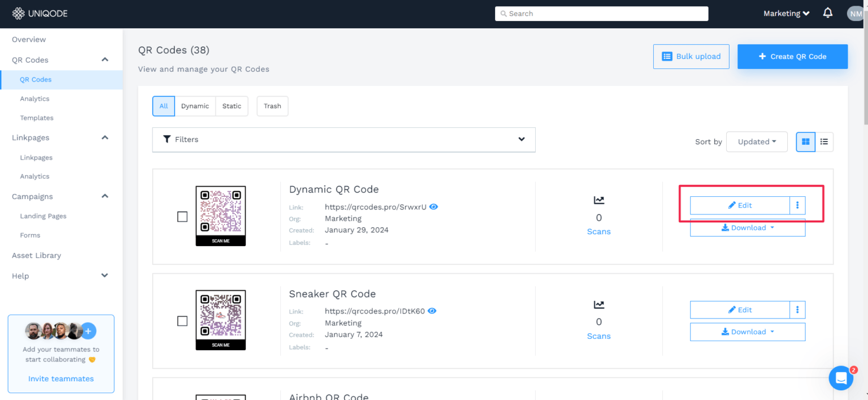Image resolution: width=868 pixels, height=400 pixels.
Task: Switch to grid view layout
Action: (x=805, y=141)
